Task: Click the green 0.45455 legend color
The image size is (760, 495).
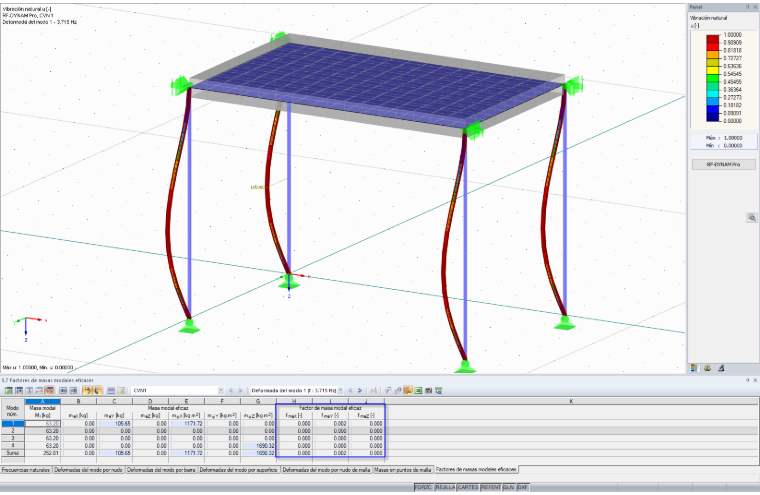Action: click(712, 79)
